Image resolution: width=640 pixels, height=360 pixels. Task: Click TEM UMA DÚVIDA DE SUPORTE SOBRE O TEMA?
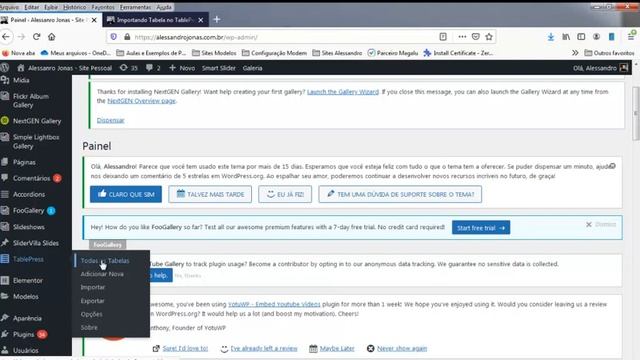(x=400, y=194)
